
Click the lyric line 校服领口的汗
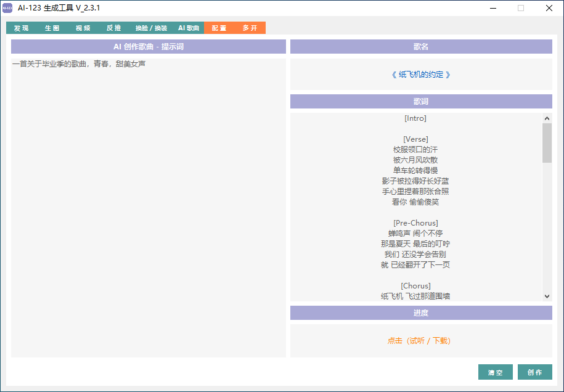[x=415, y=150]
